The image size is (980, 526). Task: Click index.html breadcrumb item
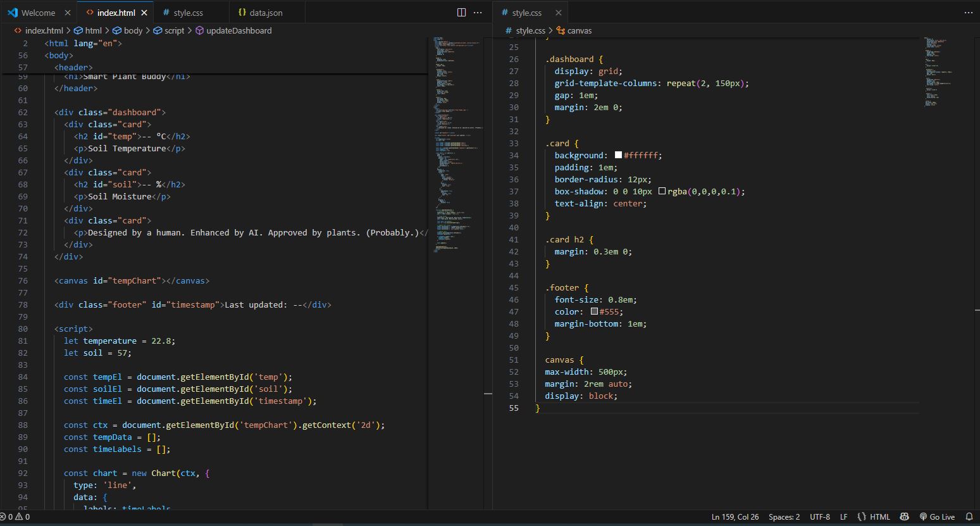(39, 30)
